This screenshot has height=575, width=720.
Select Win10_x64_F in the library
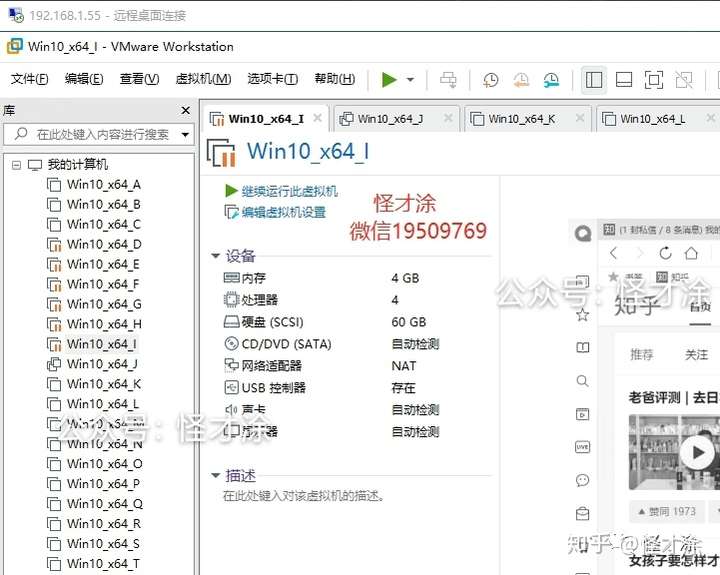[103, 284]
